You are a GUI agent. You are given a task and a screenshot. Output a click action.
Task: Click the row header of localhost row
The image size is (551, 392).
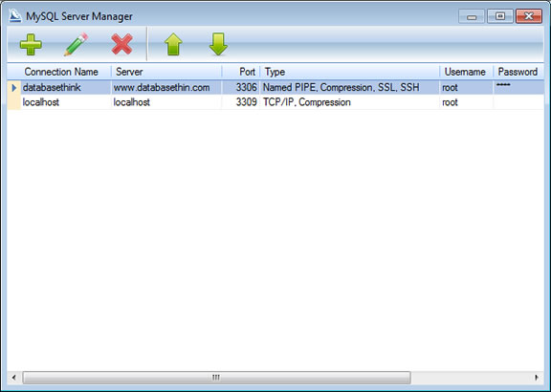click(x=14, y=102)
